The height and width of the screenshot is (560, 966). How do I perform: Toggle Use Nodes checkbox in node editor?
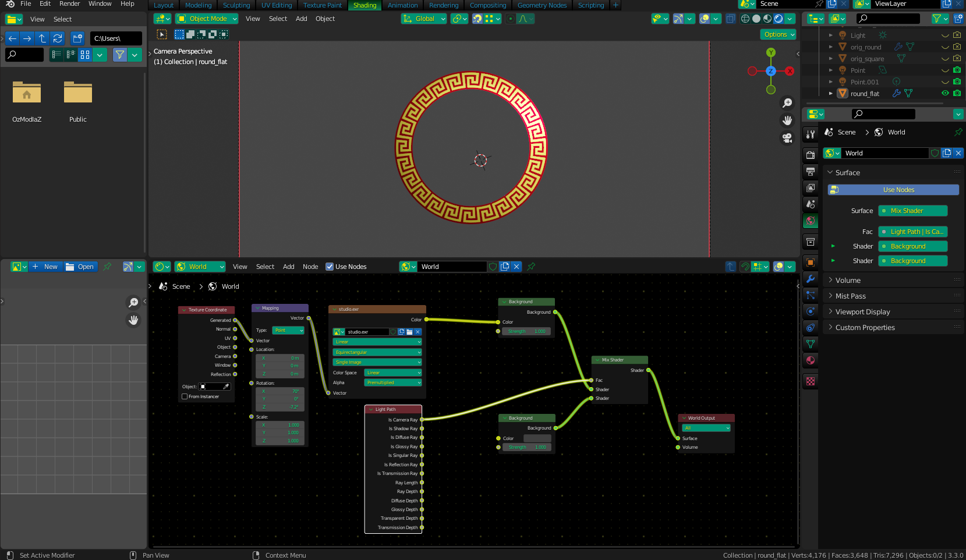(330, 267)
